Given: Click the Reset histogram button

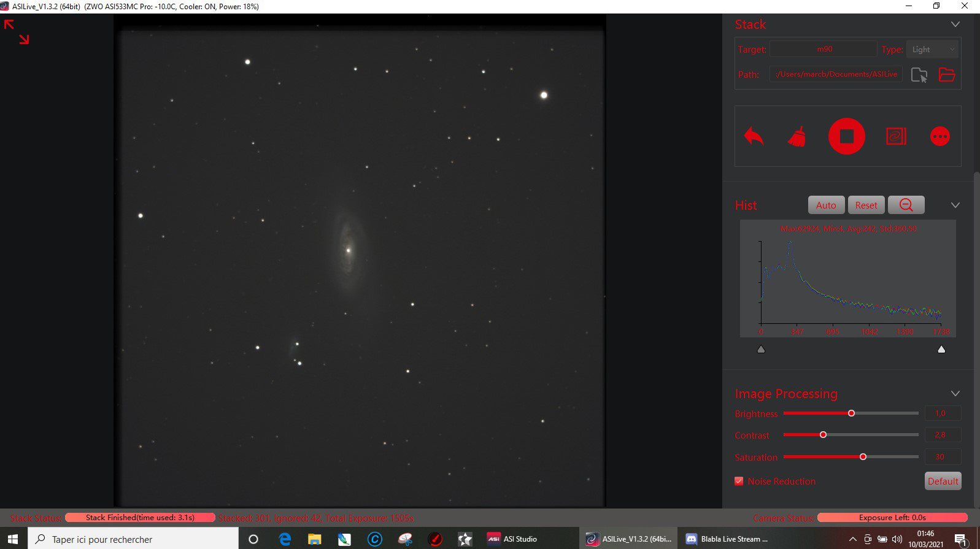Looking at the screenshot, I should pyautogui.click(x=866, y=205).
